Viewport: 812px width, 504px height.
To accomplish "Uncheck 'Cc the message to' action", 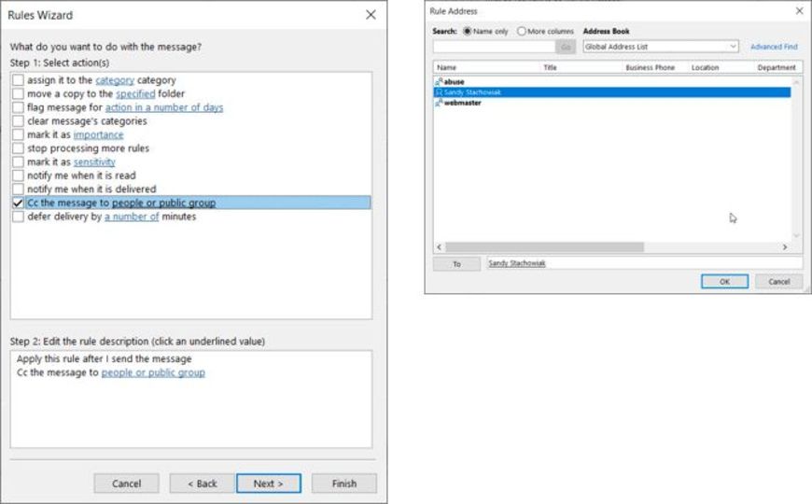I will coord(18,203).
